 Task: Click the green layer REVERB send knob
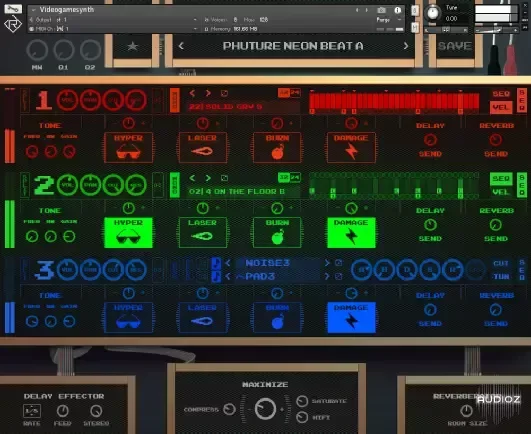(495, 225)
